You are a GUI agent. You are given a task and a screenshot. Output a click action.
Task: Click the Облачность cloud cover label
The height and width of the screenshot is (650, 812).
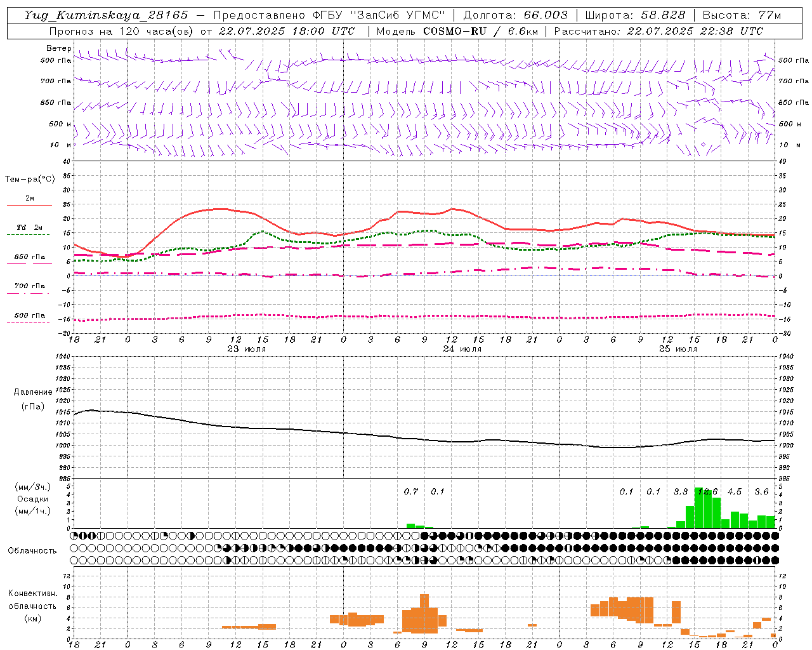point(32,551)
